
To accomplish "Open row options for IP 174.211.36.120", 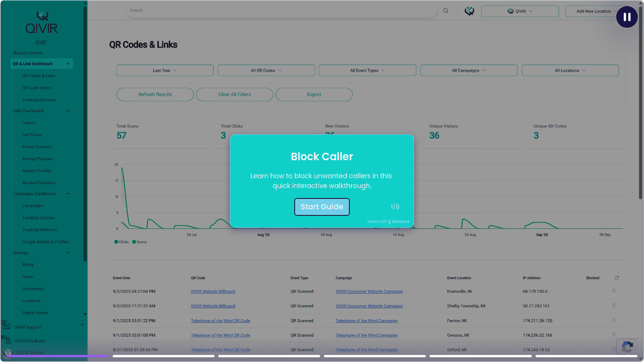I will click(614, 320).
